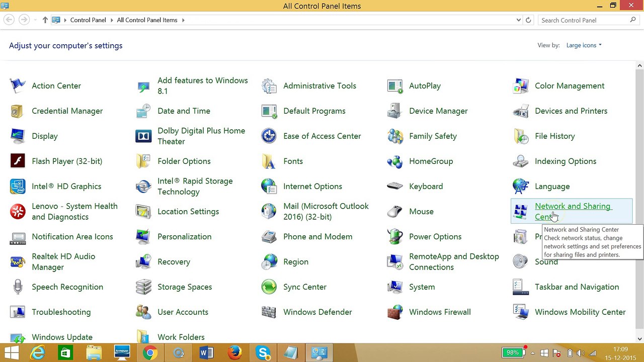Click the Power Options icon
The height and width of the screenshot is (362, 644).
click(395, 237)
